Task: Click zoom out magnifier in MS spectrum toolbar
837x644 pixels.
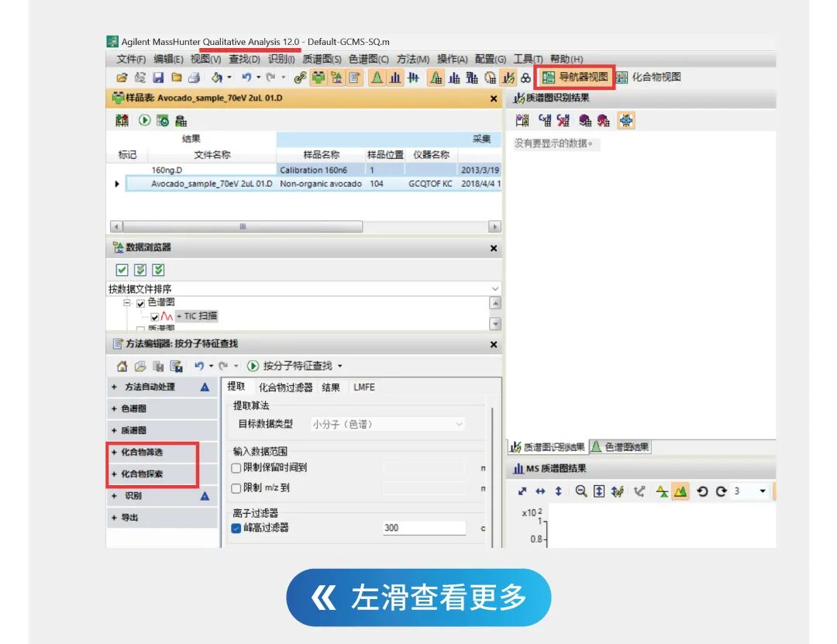Action: [x=581, y=491]
